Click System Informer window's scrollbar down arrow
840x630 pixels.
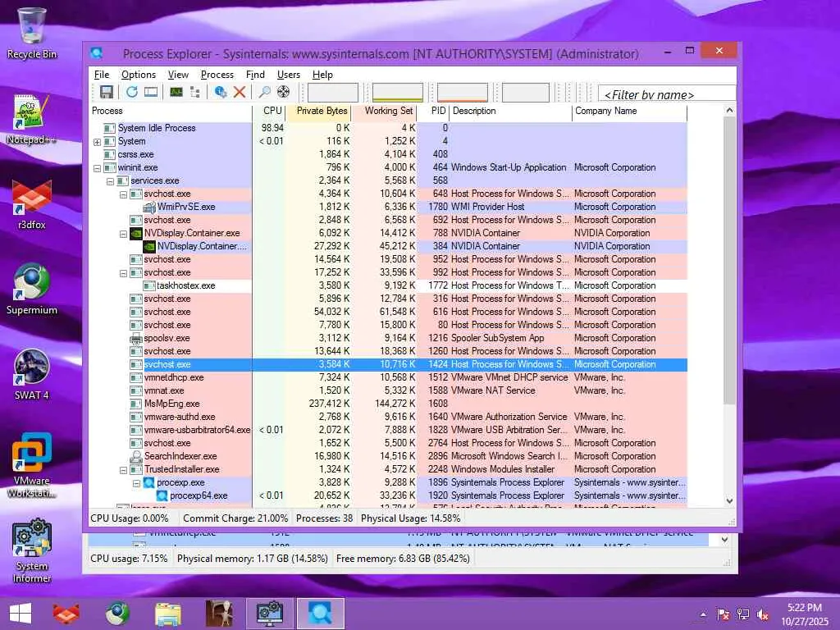pyautogui.click(x=725, y=540)
